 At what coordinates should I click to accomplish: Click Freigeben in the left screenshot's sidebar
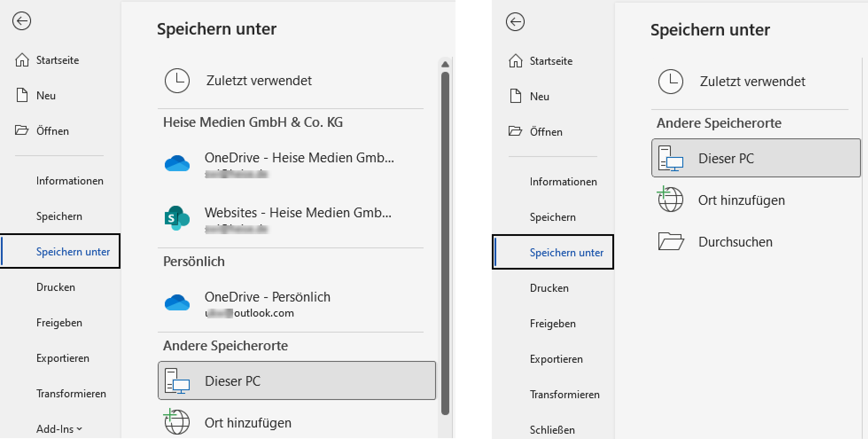click(x=59, y=323)
